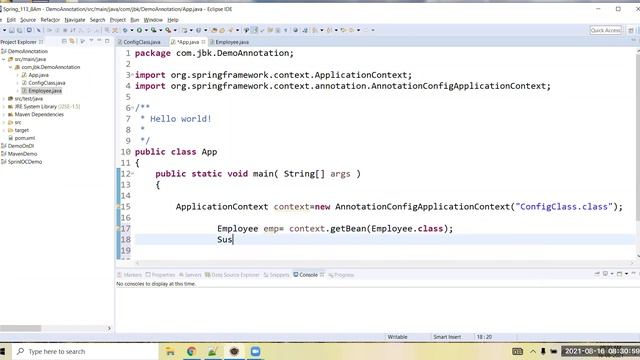Show hidden system tray icons
This screenshot has height=360, width=640.
(533, 351)
